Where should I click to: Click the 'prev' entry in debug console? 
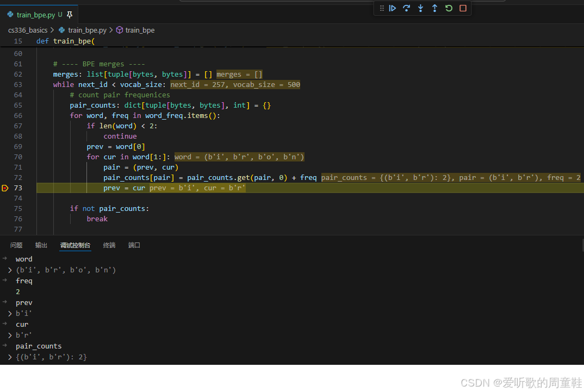click(24, 303)
